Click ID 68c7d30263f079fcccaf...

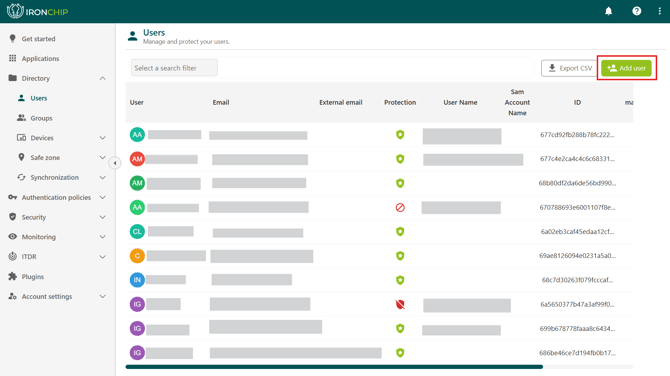tap(577, 280)
